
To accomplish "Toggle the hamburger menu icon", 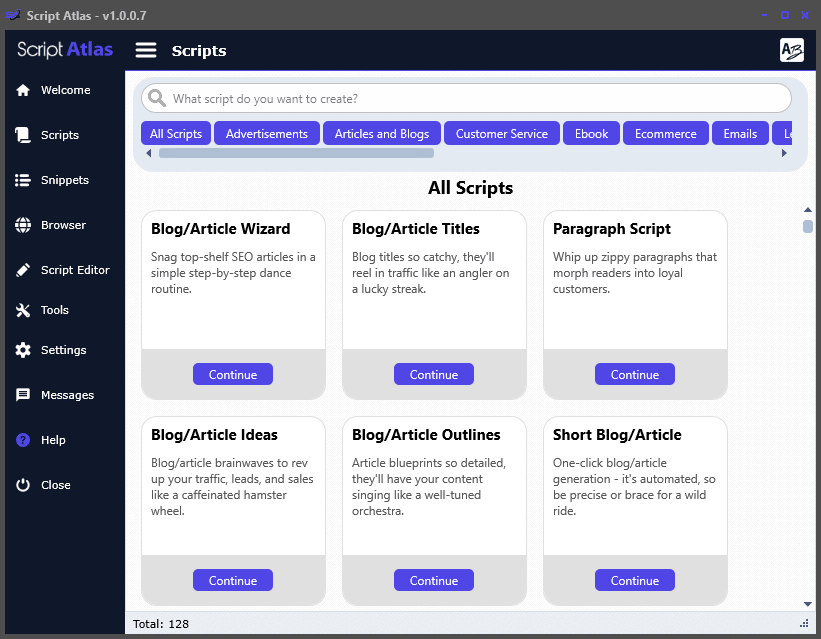I will coord(146,50).
